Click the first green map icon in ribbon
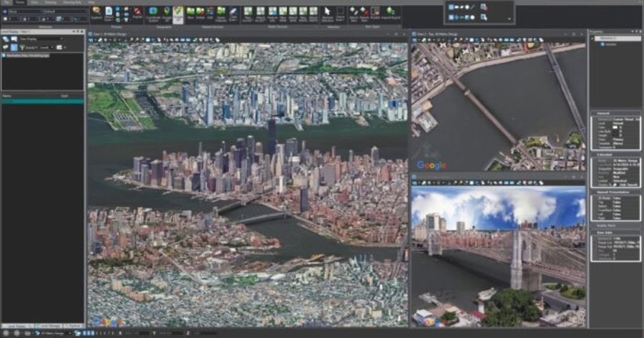 click(190, 12)
